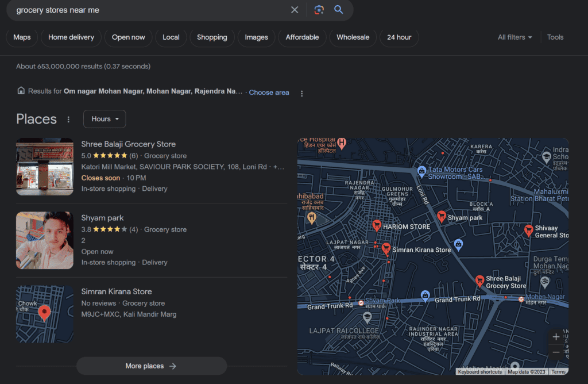588x384 pixels.
Task: Toggle the Open now filter
Action: 127,37
